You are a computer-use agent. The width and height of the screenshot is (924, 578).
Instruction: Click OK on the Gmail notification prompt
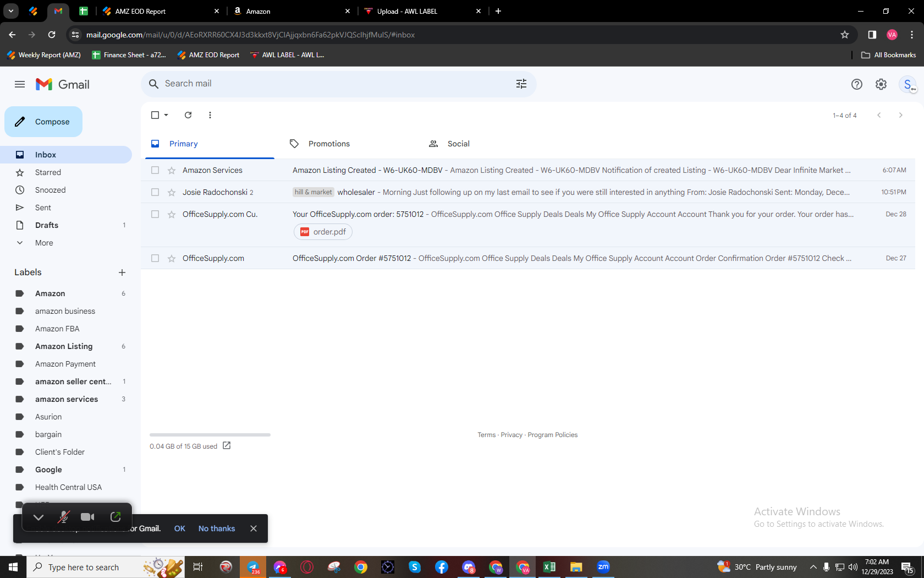coord(180,528)
